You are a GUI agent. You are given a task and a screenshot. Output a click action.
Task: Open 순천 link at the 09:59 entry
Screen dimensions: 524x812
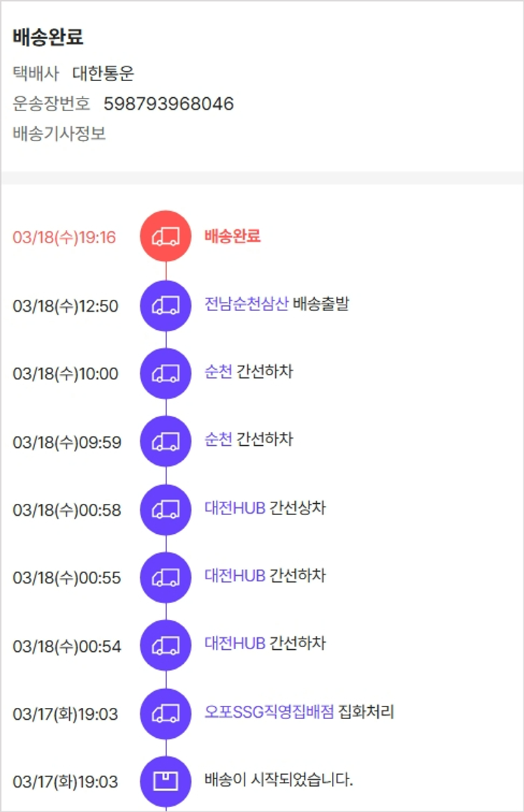coord(218,440)
